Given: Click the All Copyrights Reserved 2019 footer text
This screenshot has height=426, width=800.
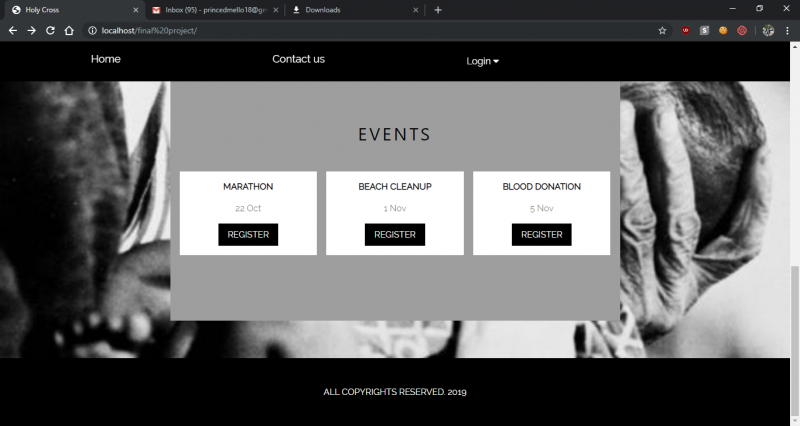Looking at the screenshot, I should (x=395, y=392).
